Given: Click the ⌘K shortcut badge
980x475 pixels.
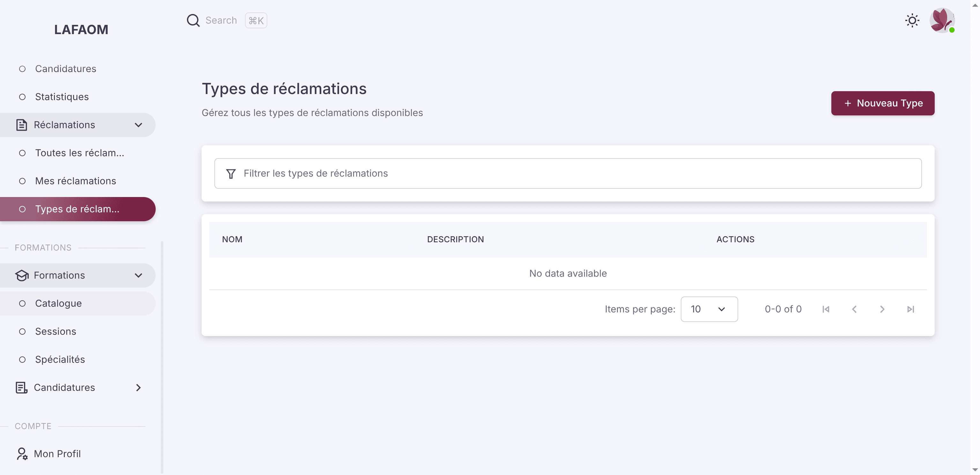Looking at the screenshot, I should click(256, 20).
